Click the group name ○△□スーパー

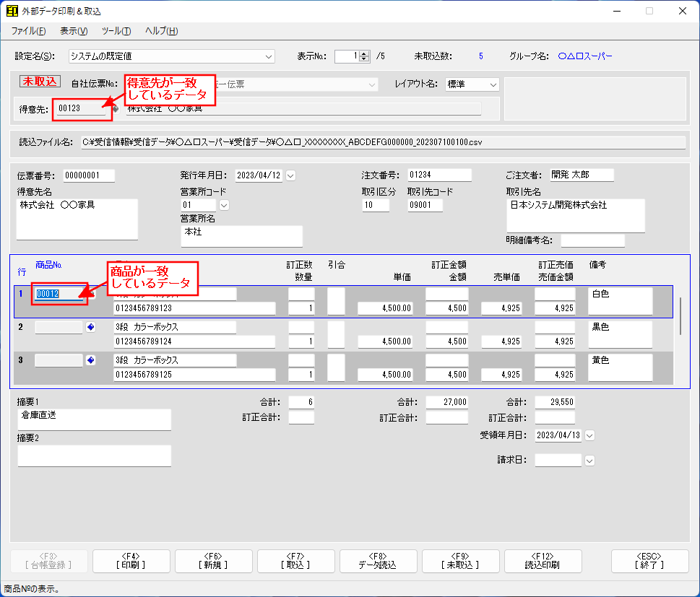click(585, 56)
